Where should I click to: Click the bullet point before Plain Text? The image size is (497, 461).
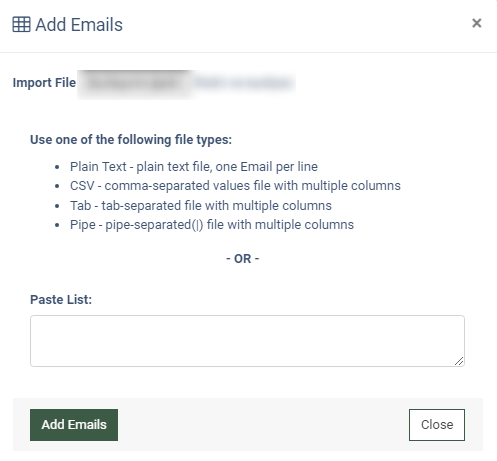coord(57,167)
